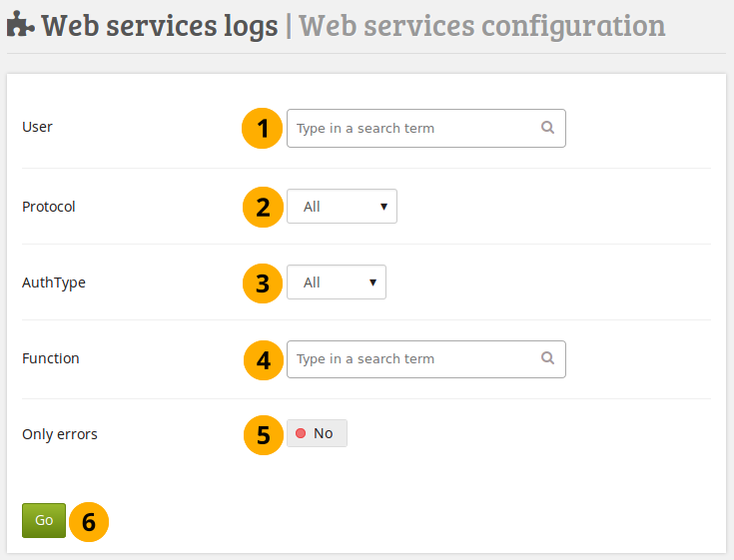Click the orange number 5 badge
This screenshot has height=560, width=734.
263,435
